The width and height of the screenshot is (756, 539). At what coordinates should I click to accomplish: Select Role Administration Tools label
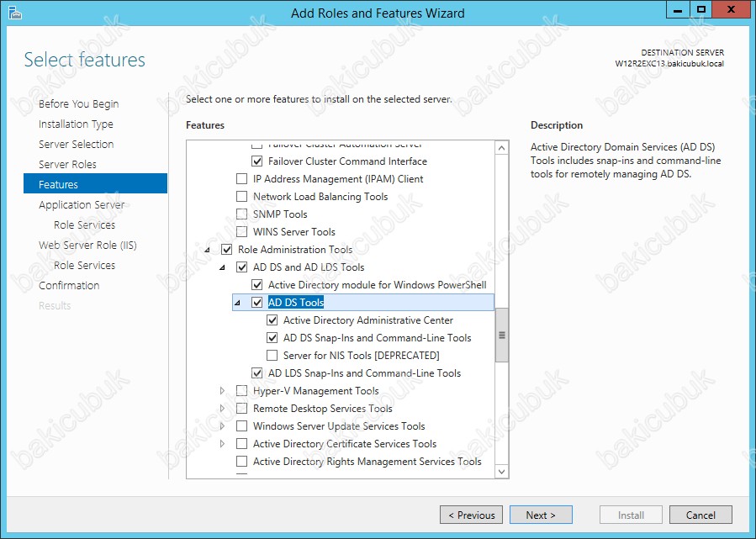(x=295, y=250)
